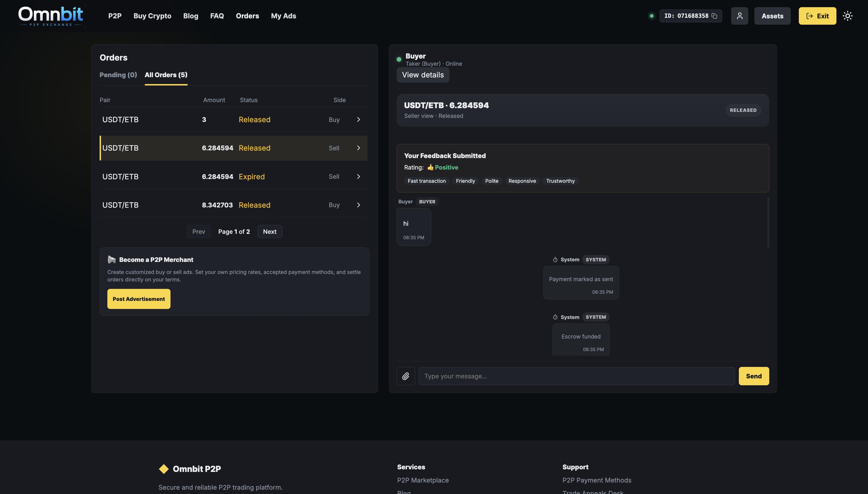Screen dimensions: 868x494
Task: Click the Side column header
Action: pyautogui.click(x=340, y=100)
